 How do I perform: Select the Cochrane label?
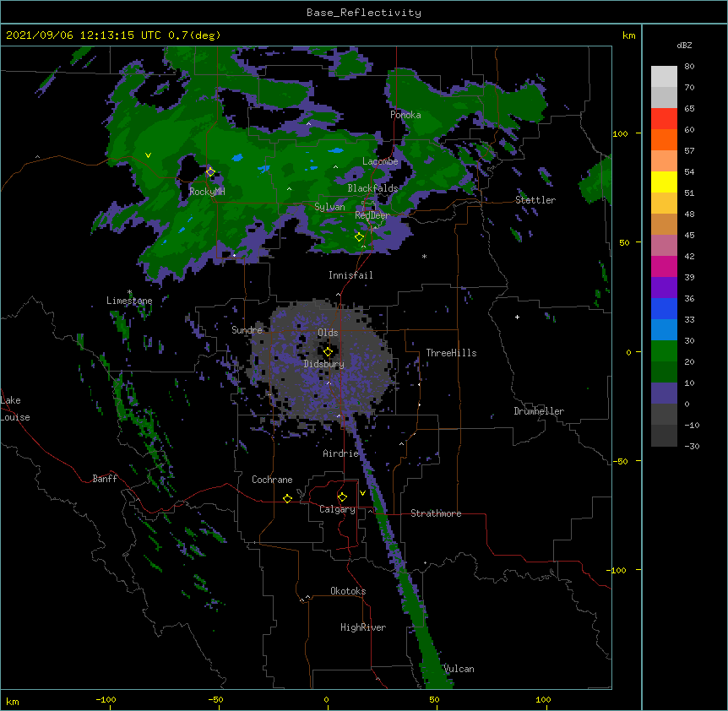pyautogui.click(x=272, y=480)
